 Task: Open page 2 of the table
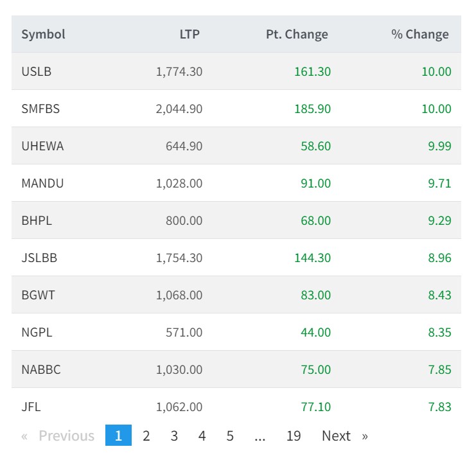pyautogui.click(x=146, y=436)
